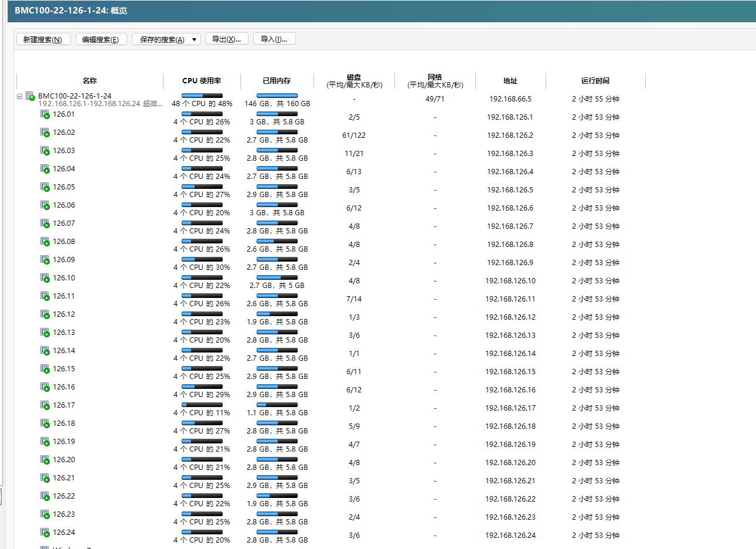Screen dimensions: 756x549
Task: Click the VM icon beside 126.20
Action: pyautogui.click(x=45, y=460)
